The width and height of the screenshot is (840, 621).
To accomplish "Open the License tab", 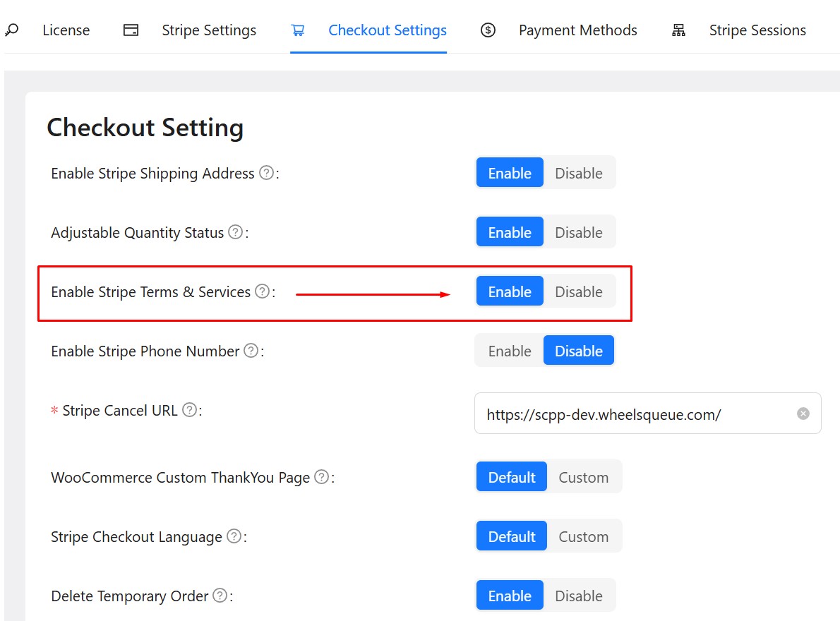I will 66,30.
